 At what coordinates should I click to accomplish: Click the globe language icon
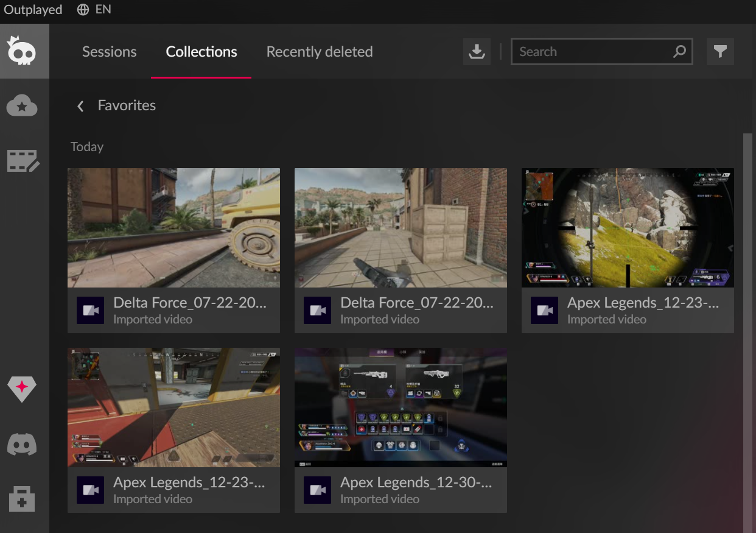point(83,10)
